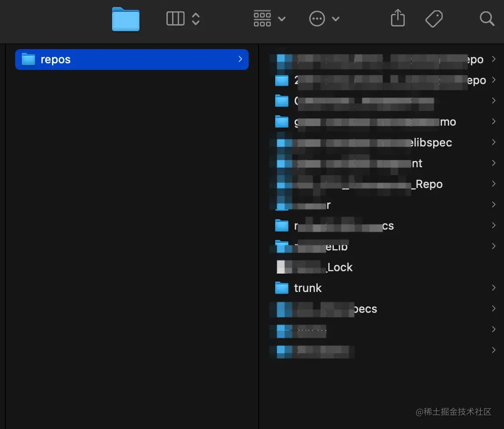This screenshot has height=429, width=504.
Task: Click folder icon of row ending mo
Action: [x=282, y=122]
